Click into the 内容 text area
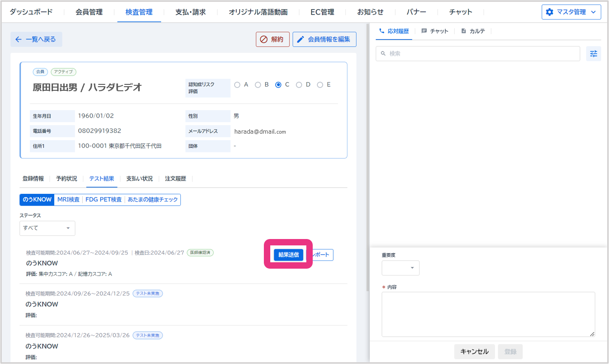The image size is (609, 364). point(488,314)
